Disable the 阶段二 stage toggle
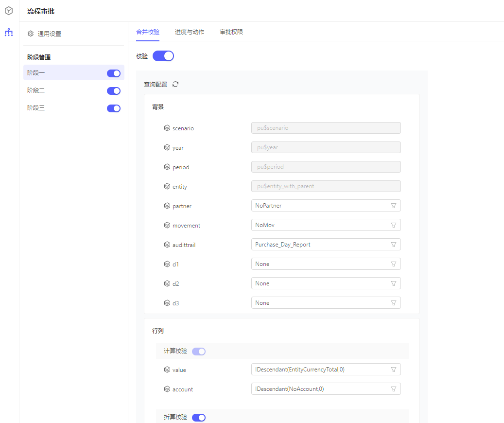Viewport: 504px width, 423px height. [114, 91]
